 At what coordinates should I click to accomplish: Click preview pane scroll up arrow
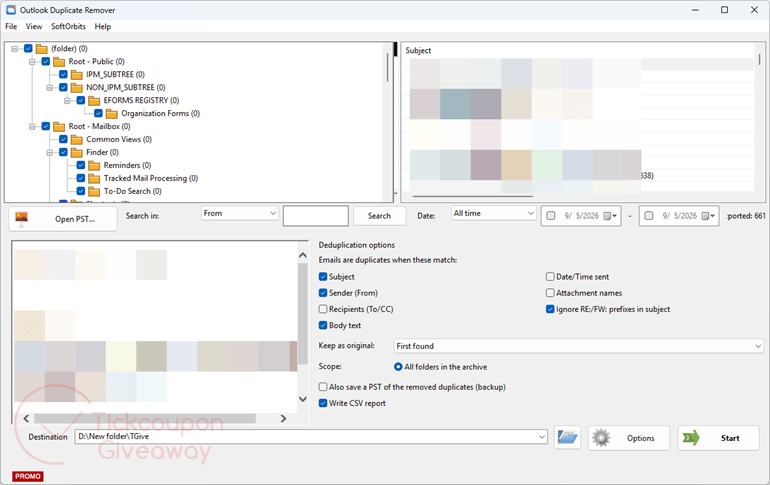[x=303, y=255]
